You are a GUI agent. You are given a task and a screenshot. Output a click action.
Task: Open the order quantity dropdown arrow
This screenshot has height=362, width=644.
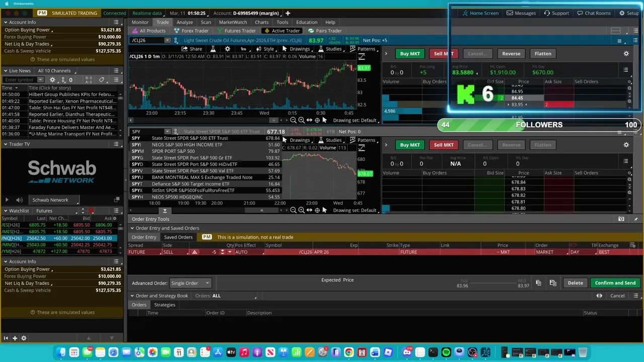coord(230,252)
